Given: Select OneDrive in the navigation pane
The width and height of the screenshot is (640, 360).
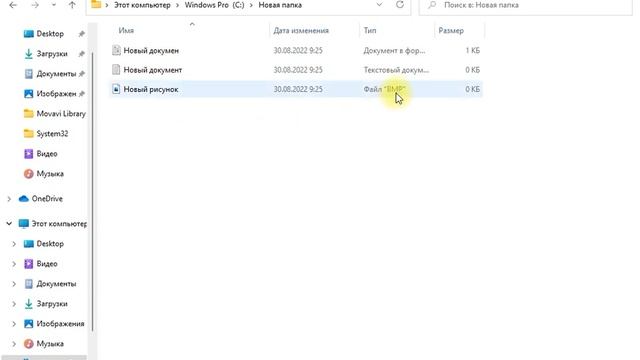Looking at the screenshot, I should tap(47, 199).
